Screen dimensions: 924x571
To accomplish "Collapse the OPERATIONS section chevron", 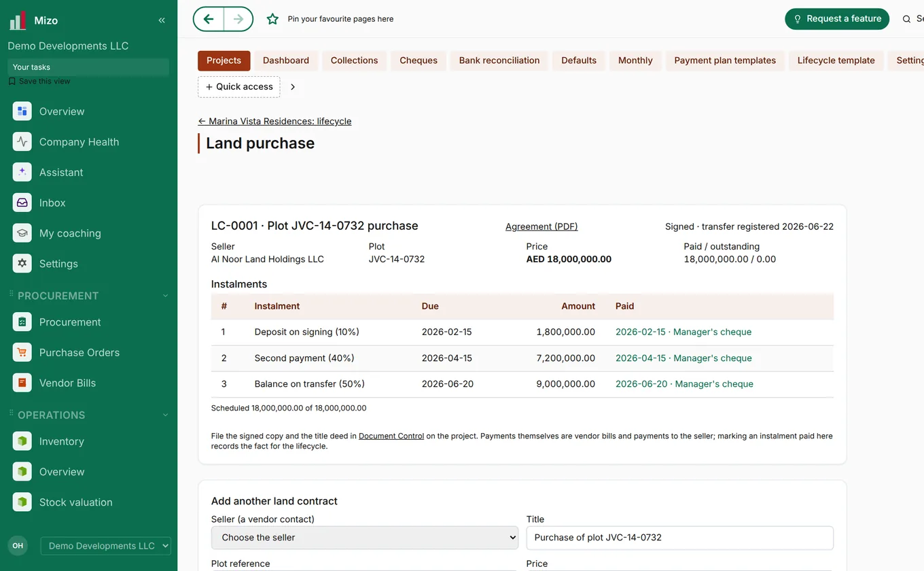I will tap(165, 415).
